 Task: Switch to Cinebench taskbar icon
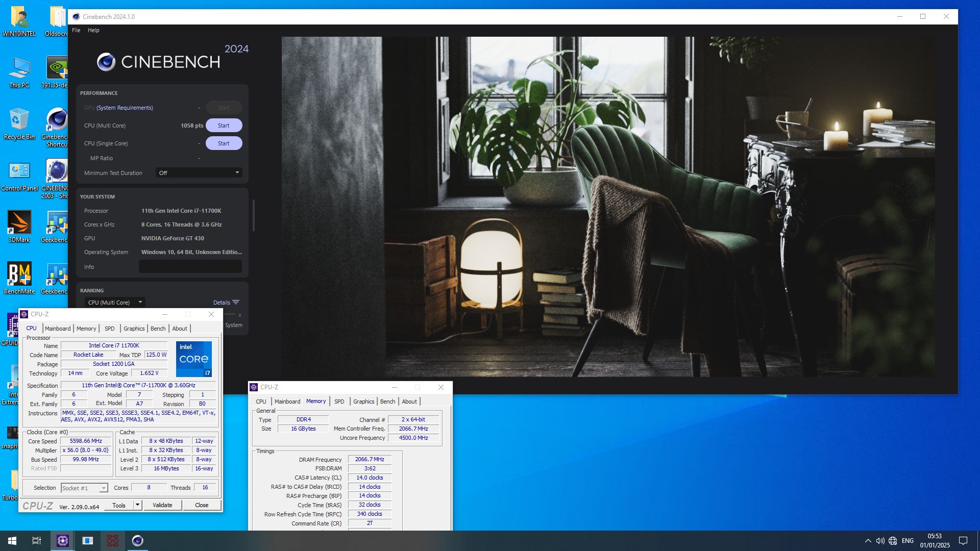(x=137, y=541)
